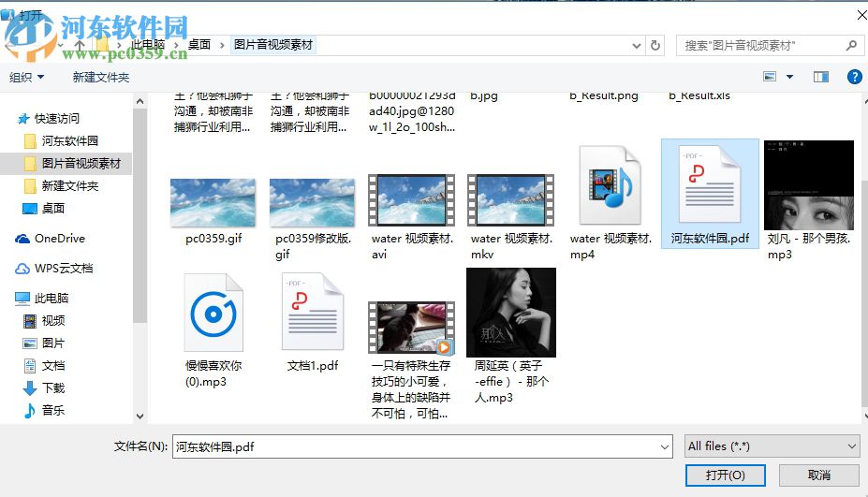
Task: Select the cat video 一只有特殊生存技巧的小可爱
Action: click(411, 328)
